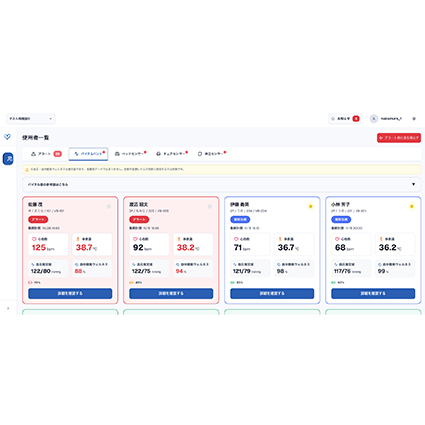The image size is (425, 425).
Task: Click the user avatar icon
Action: tap(374, 118)
